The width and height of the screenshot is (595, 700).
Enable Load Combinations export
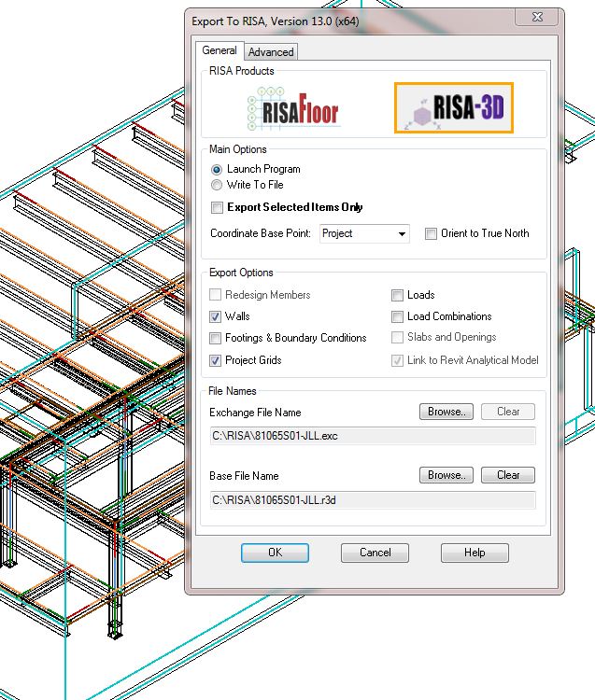click(397, 316)
